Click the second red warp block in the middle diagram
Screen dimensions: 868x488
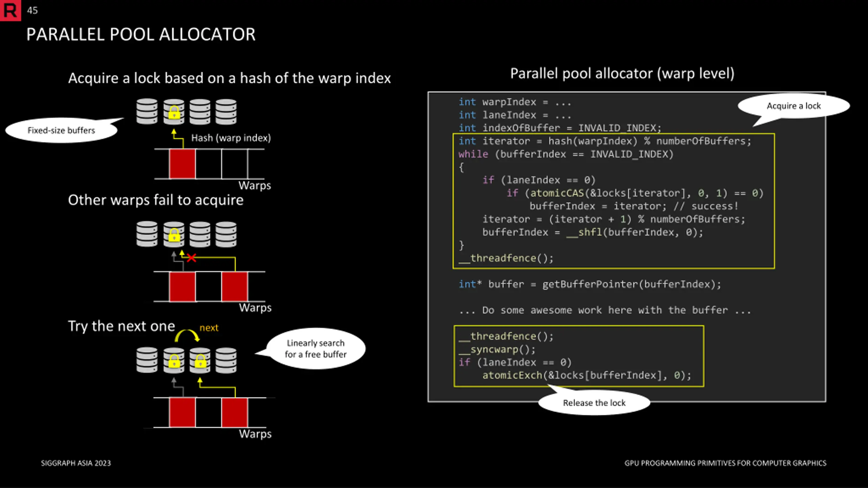pyautogui.click(x=235, y=287)
